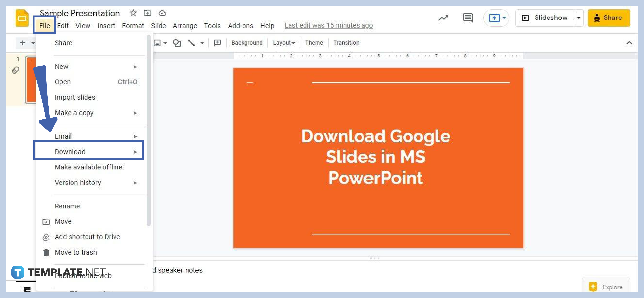
Task: Select the Background toolbar option
Action: [247, 43]
